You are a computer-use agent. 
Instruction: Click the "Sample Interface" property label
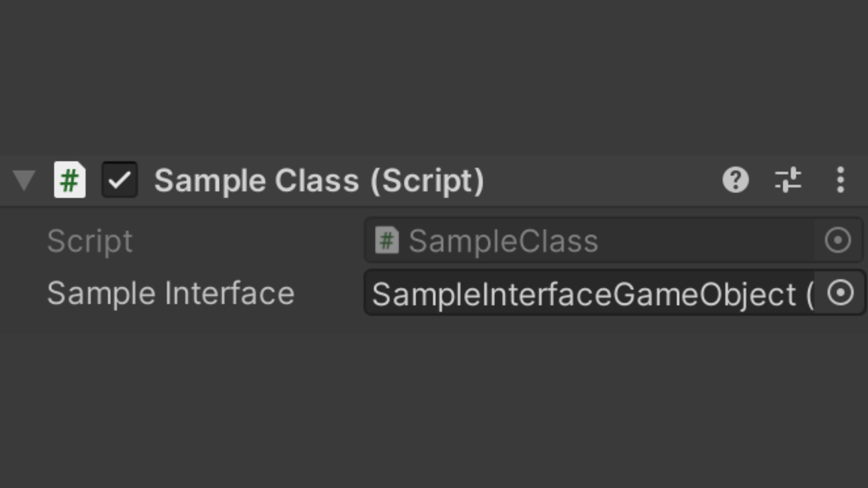[x=171, y=294]
